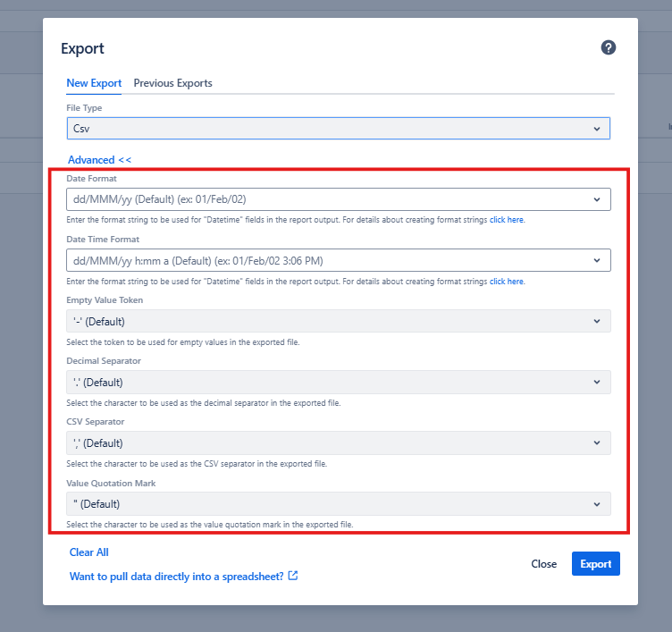This screenshot has width=672, height=632.
Task: Switch to the New Export tab
Action: coord(94,83)
